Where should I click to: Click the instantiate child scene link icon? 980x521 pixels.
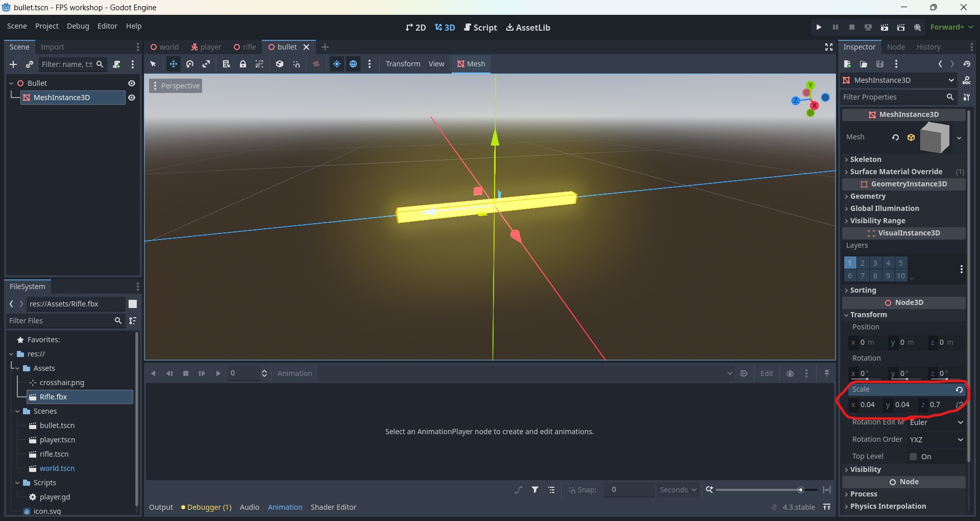[30, 64]
